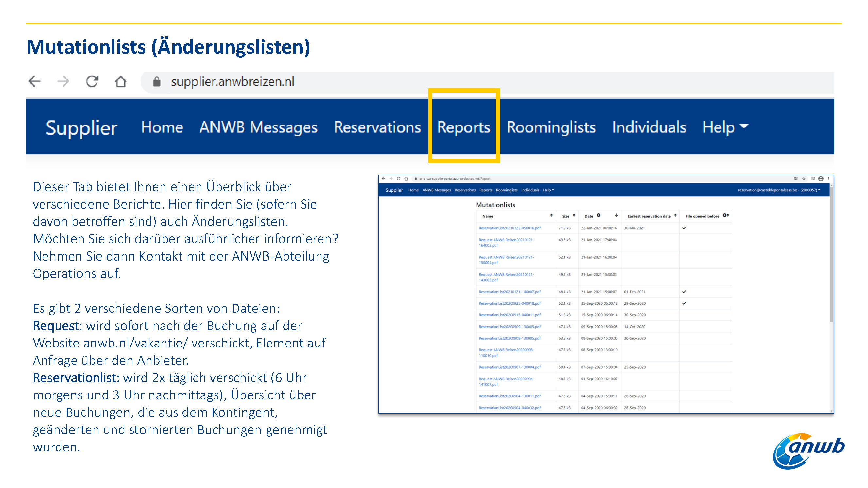Click the checkmark for ReservationList20210121-140007.pdf
The width and height of the screenshot is (868, 488).
[684, 292]
